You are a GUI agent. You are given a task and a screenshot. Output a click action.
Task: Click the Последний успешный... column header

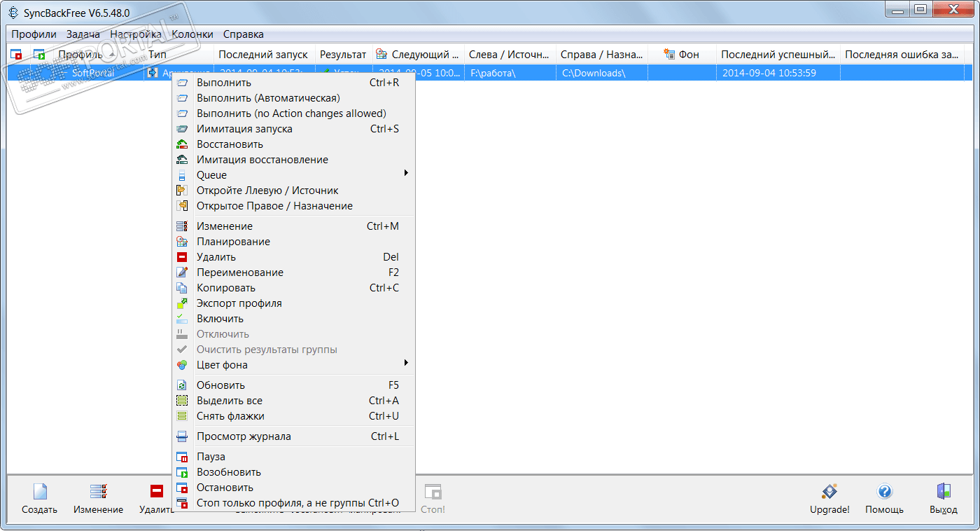[x=778, y=55]
